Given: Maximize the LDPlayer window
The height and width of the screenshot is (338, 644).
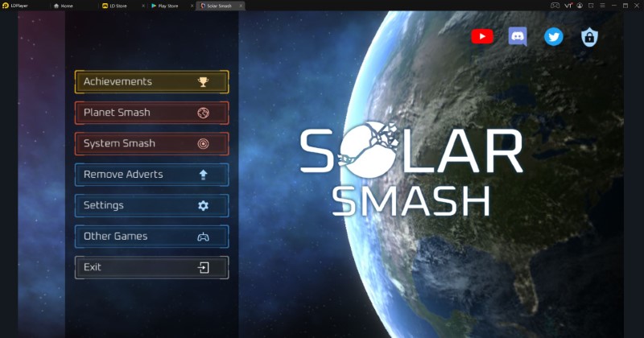Looking at the screenshot, I should (x=625, y=6).
